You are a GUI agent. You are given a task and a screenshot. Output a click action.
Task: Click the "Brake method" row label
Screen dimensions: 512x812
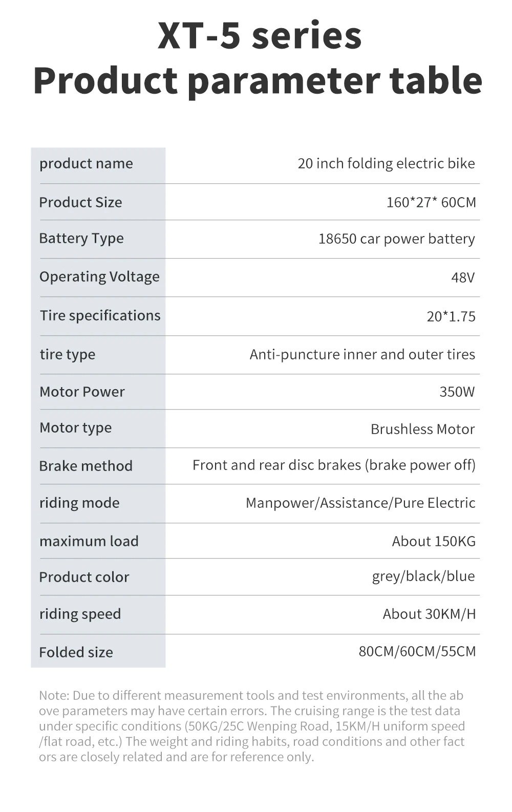tap(86, 466)
